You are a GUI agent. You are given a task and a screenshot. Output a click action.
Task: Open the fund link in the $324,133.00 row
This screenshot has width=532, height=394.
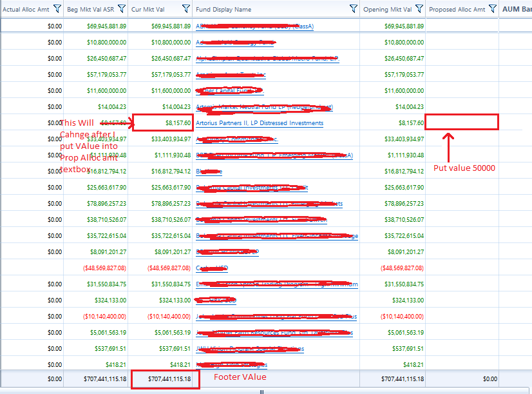[216, 300]
